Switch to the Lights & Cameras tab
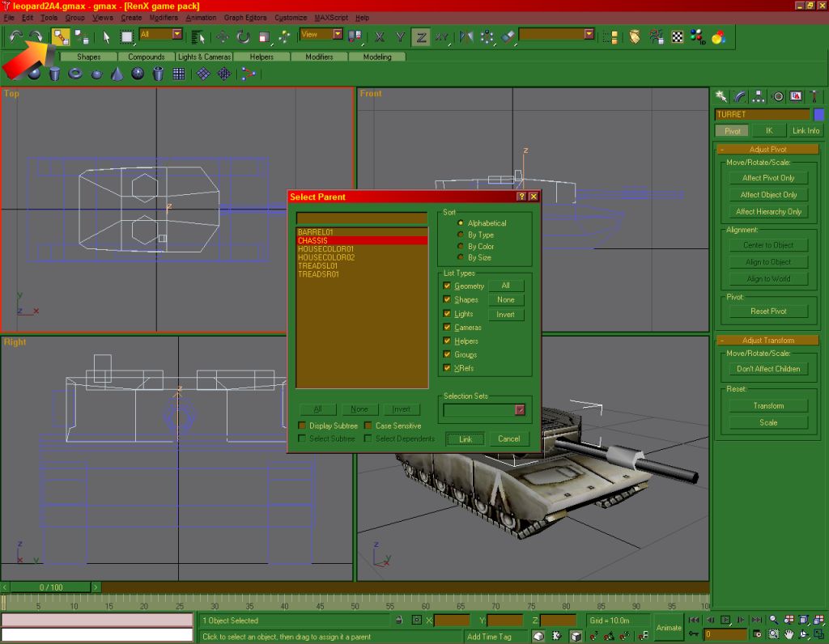Viewport: 829px width, 644px height. pyautogui.click(x=205, y=57)
